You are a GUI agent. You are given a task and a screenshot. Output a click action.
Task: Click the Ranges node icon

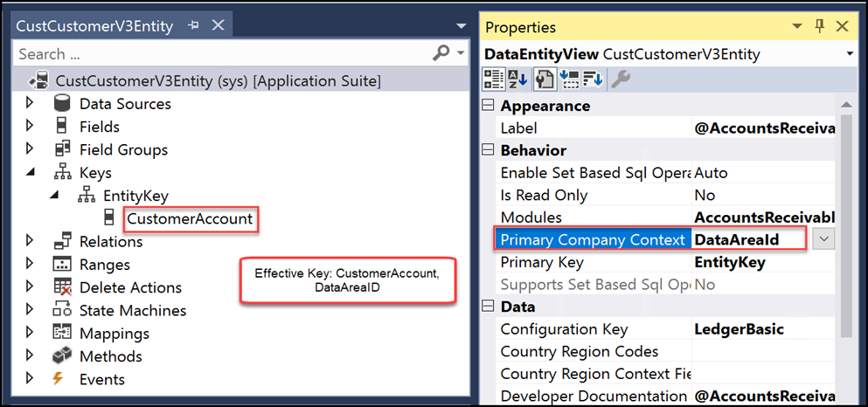tap(62, 265)
